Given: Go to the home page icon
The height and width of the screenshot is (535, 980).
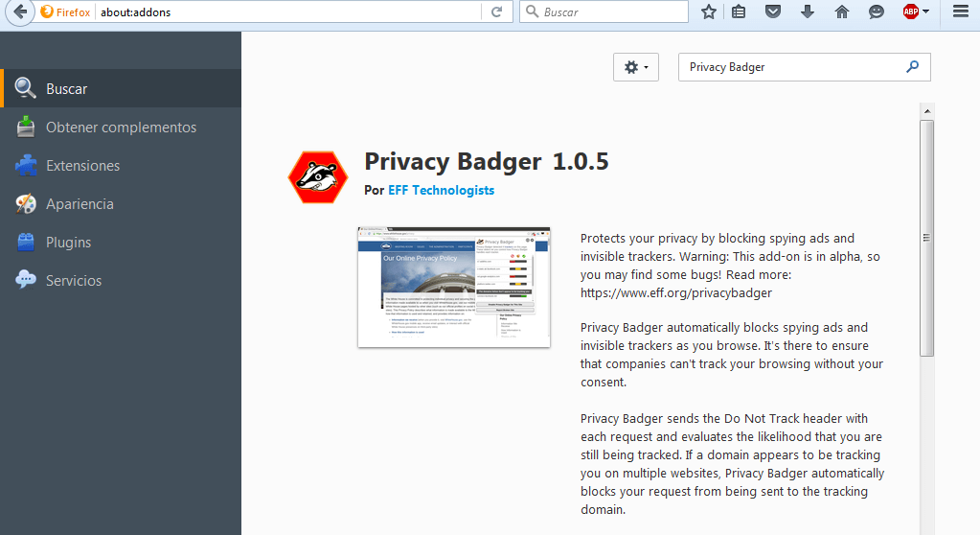Looking at the screenshot, I should pyautogui.click(x=842, y=12).
